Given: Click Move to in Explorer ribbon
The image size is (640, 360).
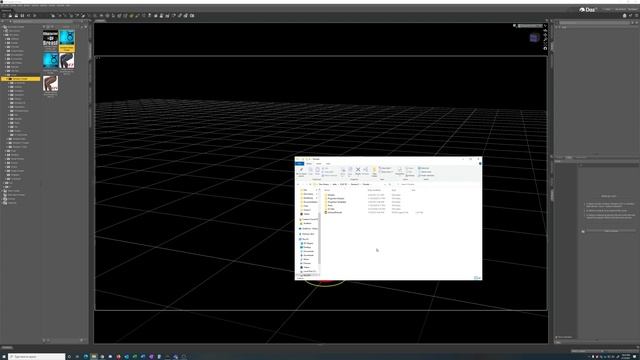Looking at the screenshot, I should 343,172.
